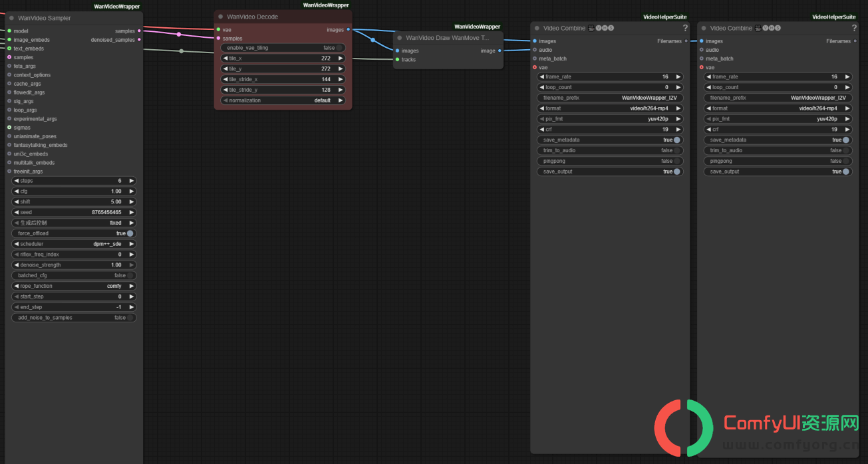Click the denoised_samples output socket on WanVideo Sampler
This screenshot has width=868, height=464.
tap(139, 40)
